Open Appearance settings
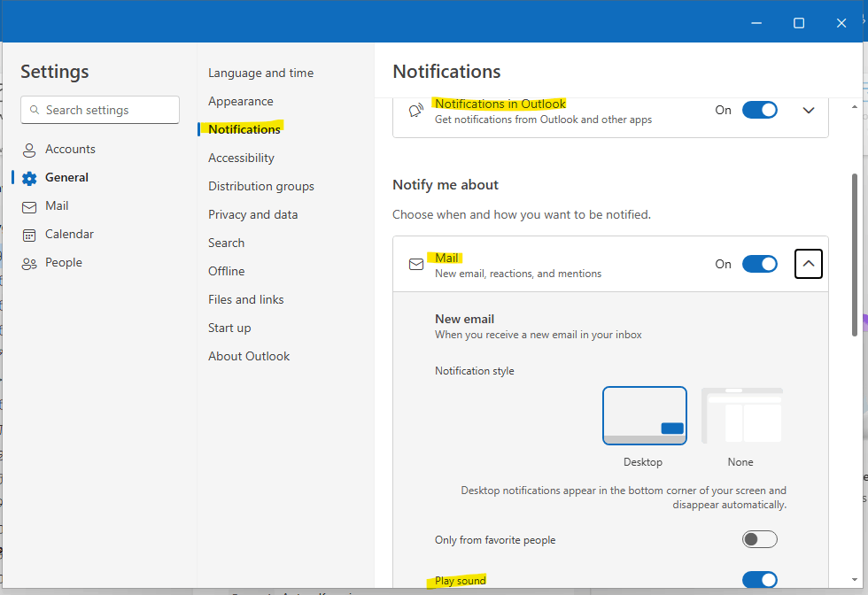 [240, 101]
